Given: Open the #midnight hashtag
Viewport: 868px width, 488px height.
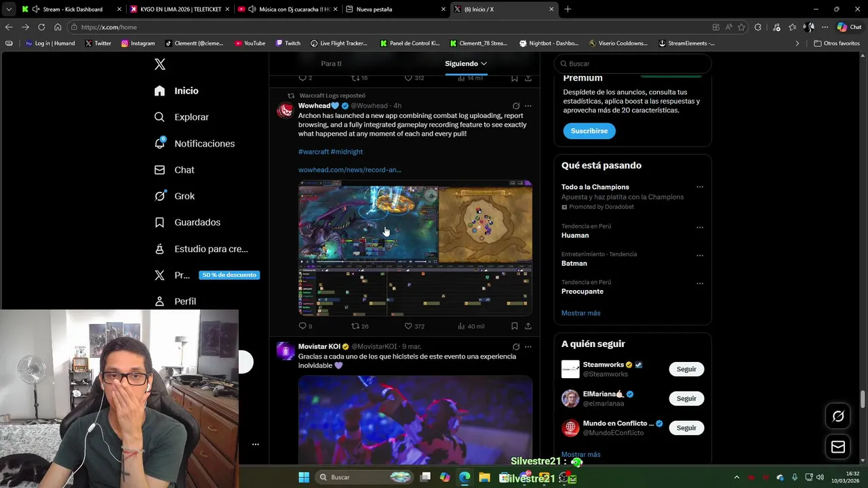Looking at the screenshot, I should pyautogui.click(x=347, y=152).
